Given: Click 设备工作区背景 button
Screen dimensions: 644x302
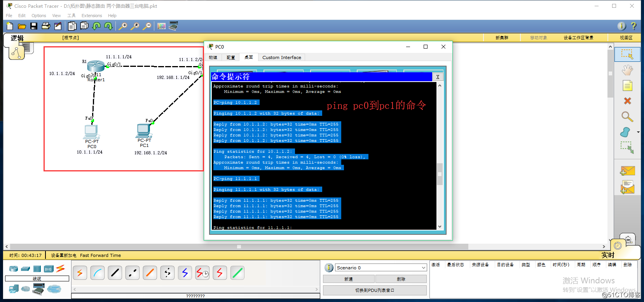Looking at the screenshot, I should point(578,38).
